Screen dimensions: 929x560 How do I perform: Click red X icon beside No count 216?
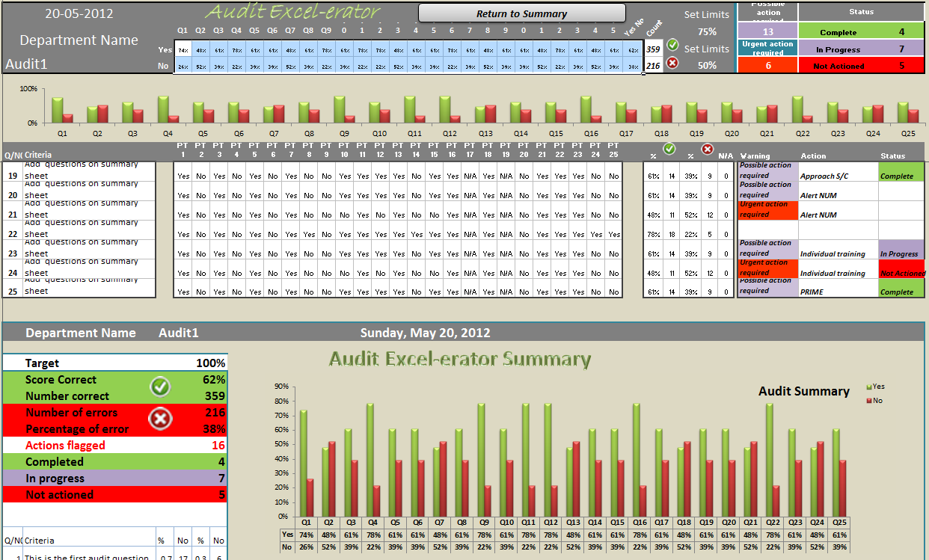672,63
